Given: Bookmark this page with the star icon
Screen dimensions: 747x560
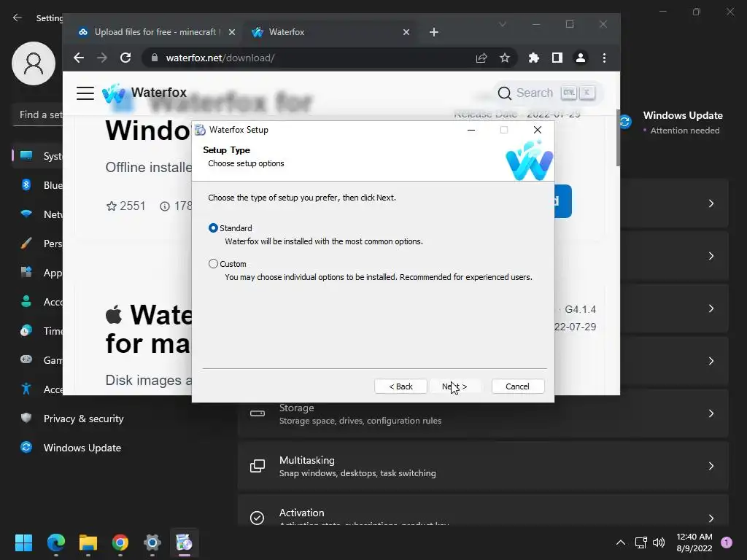Looking at the screenshot, I should [505, 58].
